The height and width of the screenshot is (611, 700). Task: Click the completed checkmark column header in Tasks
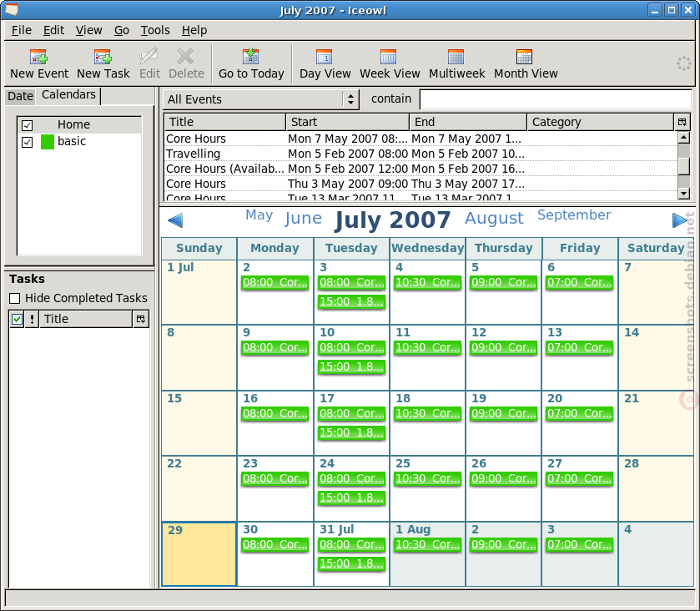click(x=17, y=319)
